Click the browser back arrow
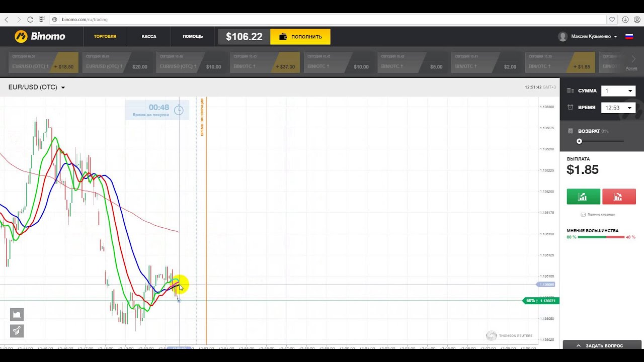This screenshot has height=362, width=644. [7, 20]
